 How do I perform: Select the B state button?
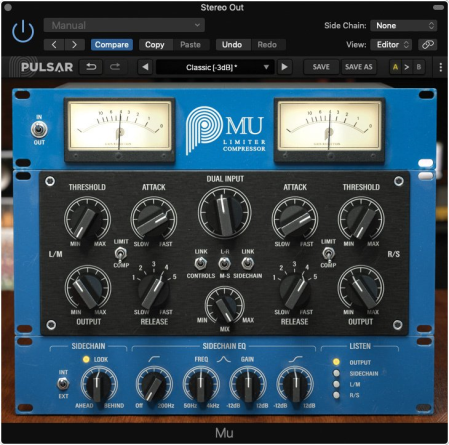[419, 67]
